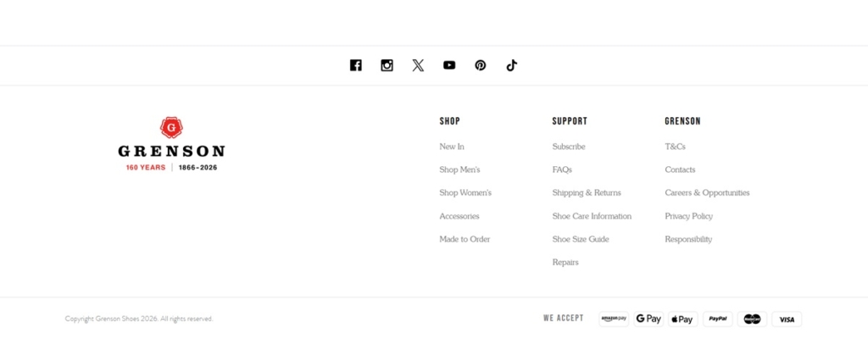
Task: Read the Privacy Policy
Action: click(x=688, y=216)
